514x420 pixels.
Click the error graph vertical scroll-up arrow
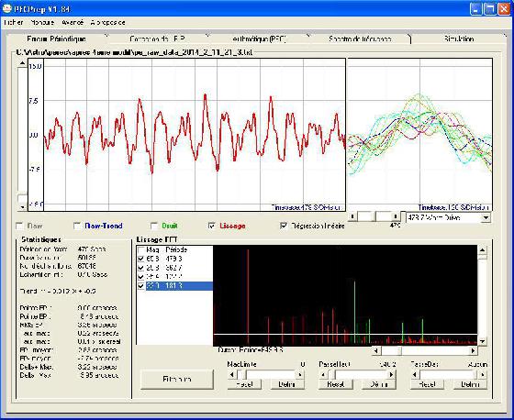tap(22, 63)
